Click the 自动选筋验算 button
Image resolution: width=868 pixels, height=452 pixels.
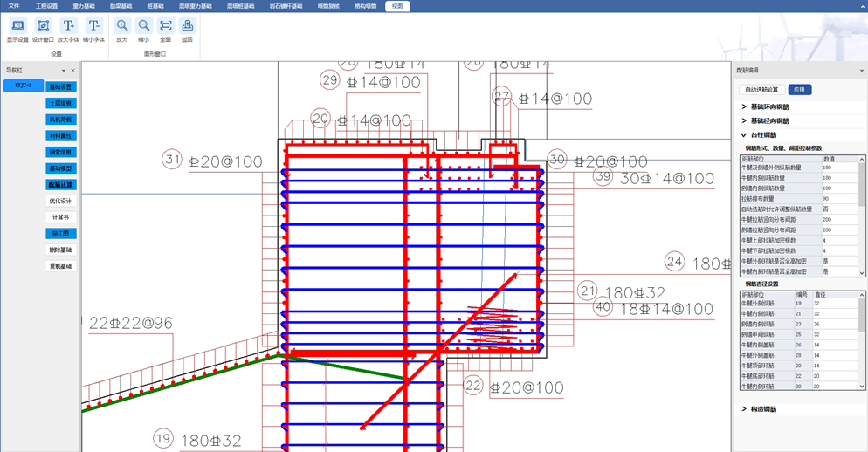761,90
